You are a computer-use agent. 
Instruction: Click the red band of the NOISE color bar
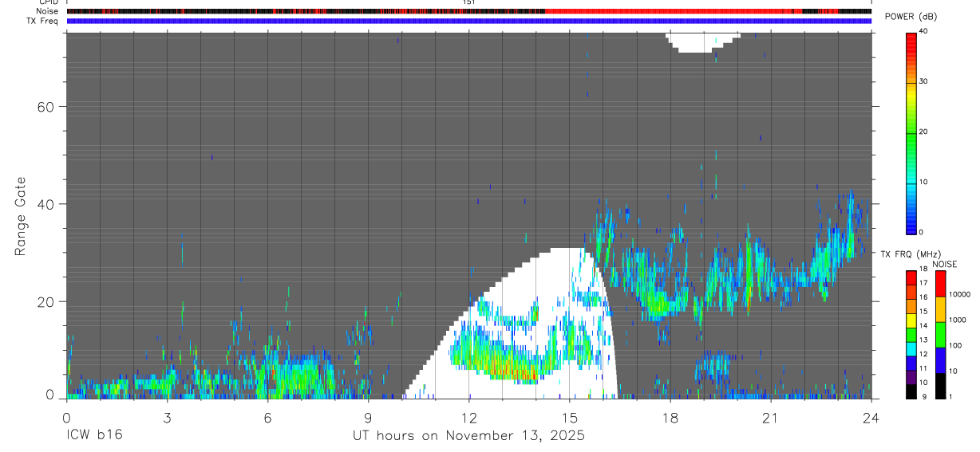(940, 284)
